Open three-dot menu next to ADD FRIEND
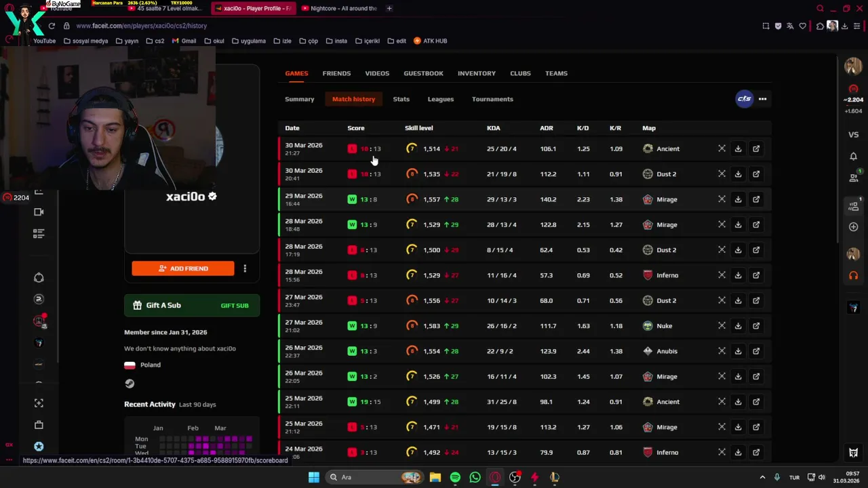This screenshot has height=488, width=868. (x=245, y=268)
